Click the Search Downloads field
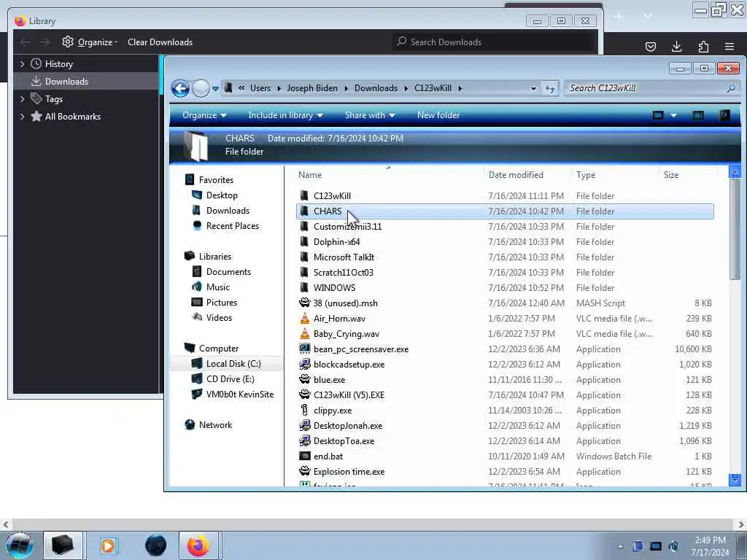 [x=495, y=42]
